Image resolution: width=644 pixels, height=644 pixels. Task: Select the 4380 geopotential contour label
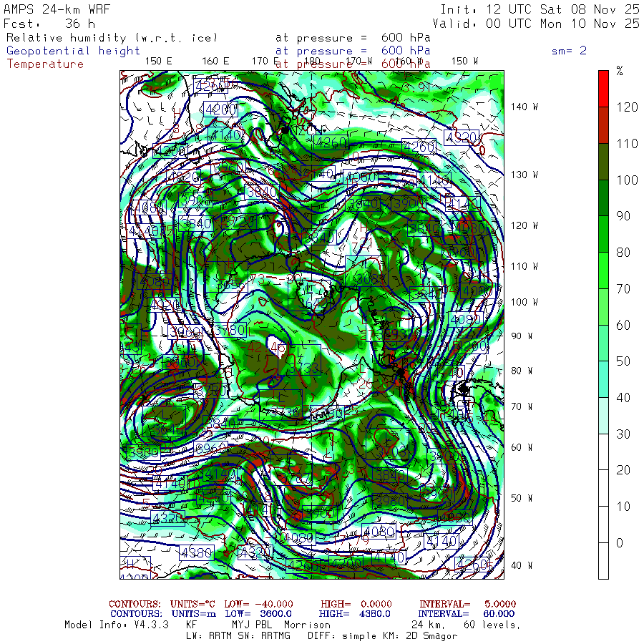[x=196, y=552]
